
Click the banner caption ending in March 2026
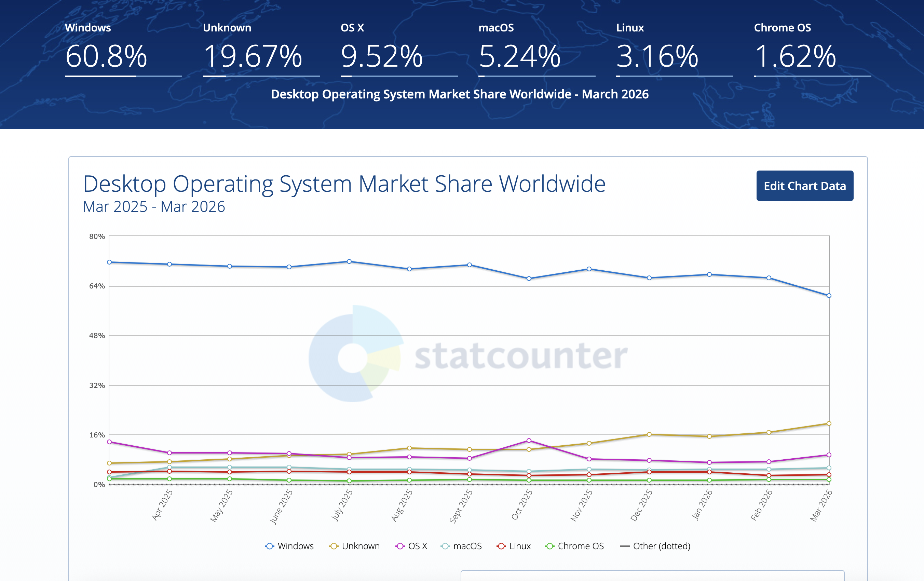pos(460,94)
